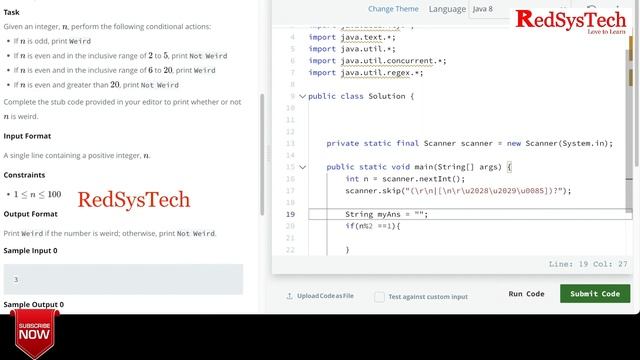Click the private static final Scanner line
Image resolution: width=640 pixels, height=360 pixels.
point(469,143)
